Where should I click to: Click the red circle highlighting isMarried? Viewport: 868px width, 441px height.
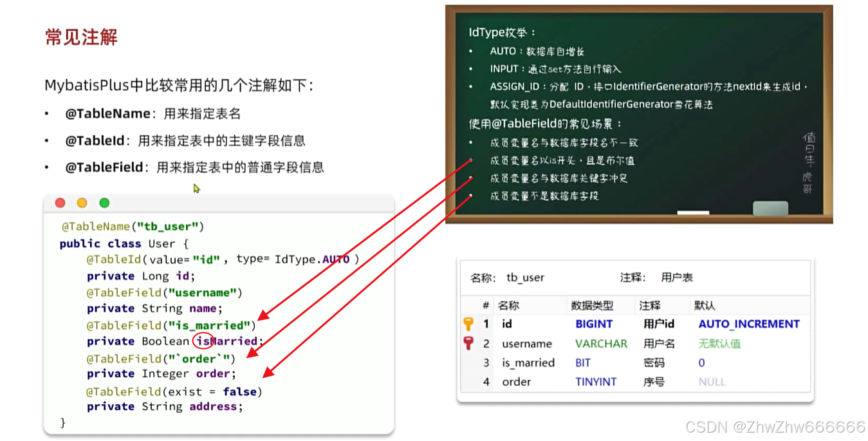pos(205,341)
